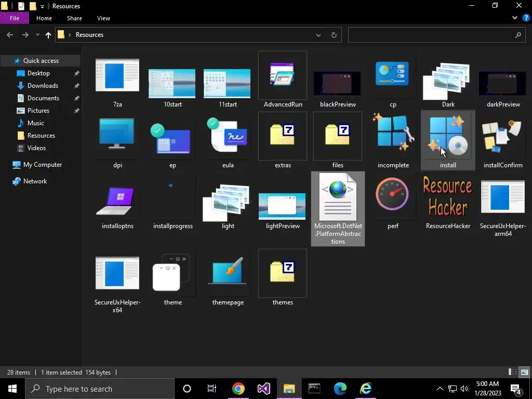This screenshot has width=532, height=399.
Task: Open recent locations dropdown
Action: click(37, 35)
